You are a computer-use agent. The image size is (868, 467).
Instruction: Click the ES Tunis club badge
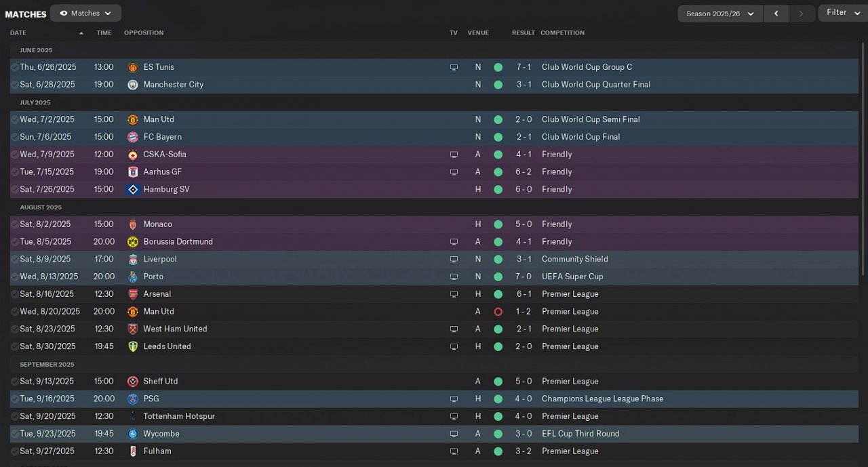(133, 67)
